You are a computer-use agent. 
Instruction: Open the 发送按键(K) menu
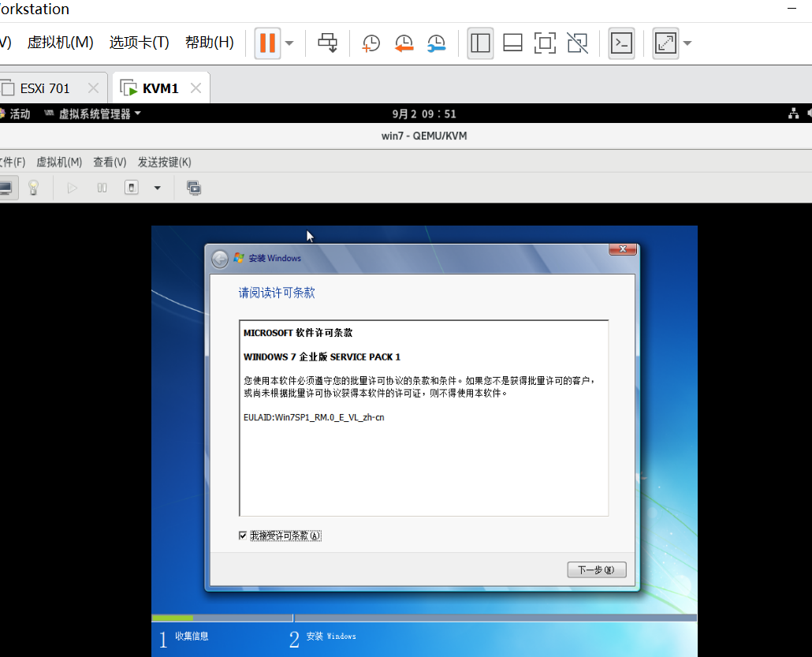[x=164, y=162]
